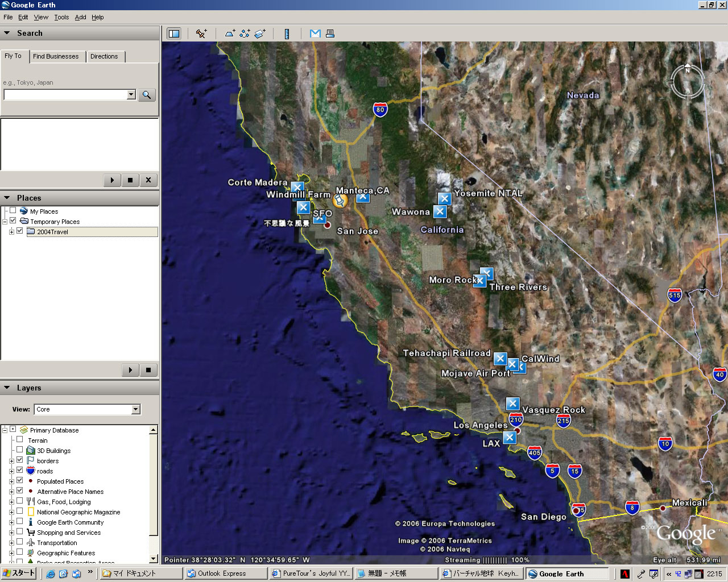Add an image overlay icon
728x582 pixels.
point(260,34)
